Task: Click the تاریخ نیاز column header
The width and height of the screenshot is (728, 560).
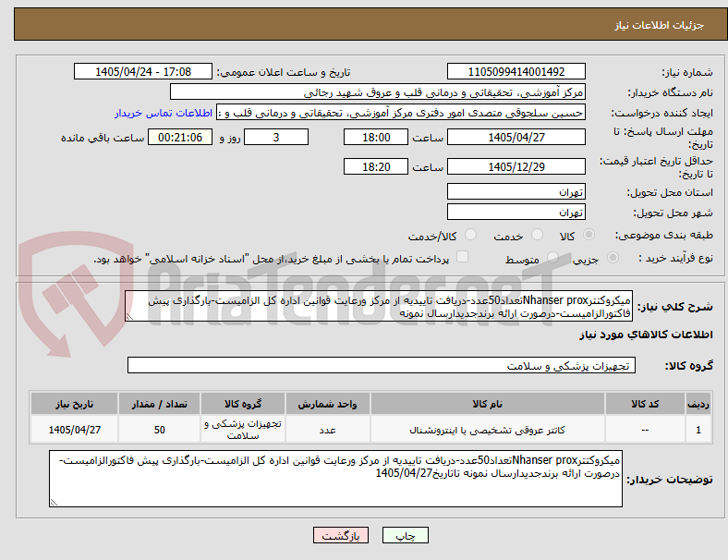Action: 74,404
